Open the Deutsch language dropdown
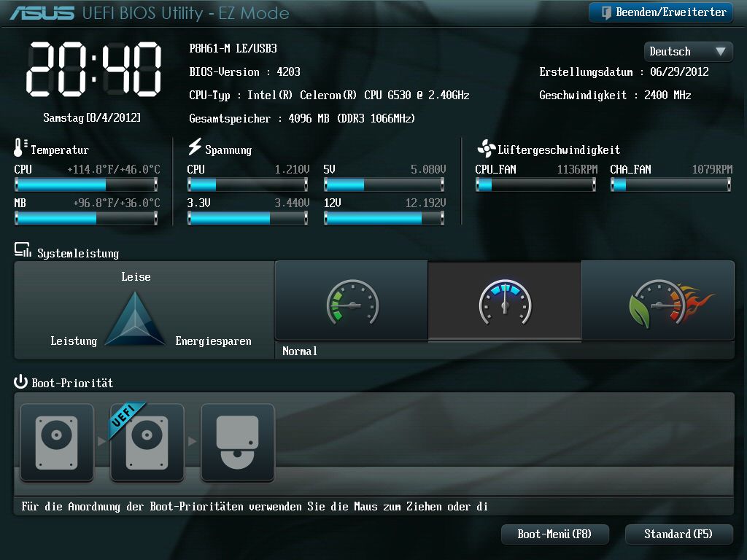This screenshot has height=560, width=747. click(x=689, y=52)
